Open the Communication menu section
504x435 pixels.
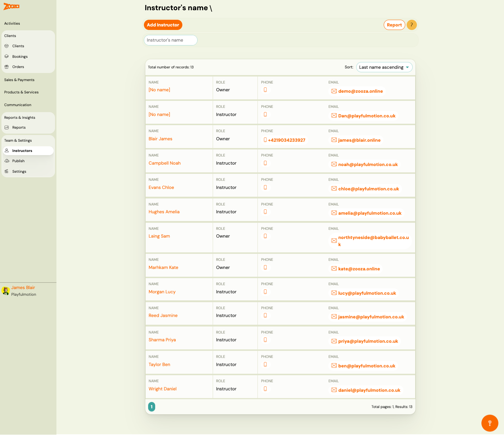point(18,105)
